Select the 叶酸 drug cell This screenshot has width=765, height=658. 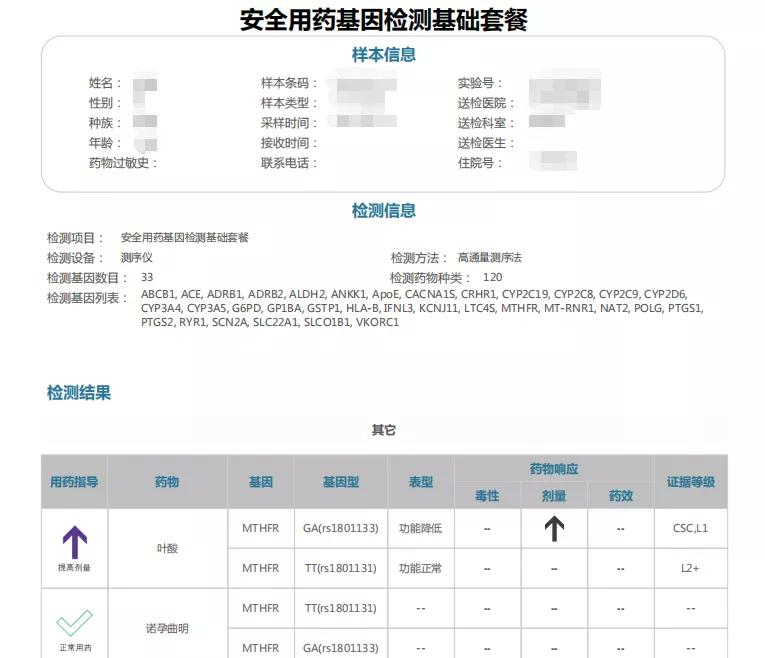point(167,549)
